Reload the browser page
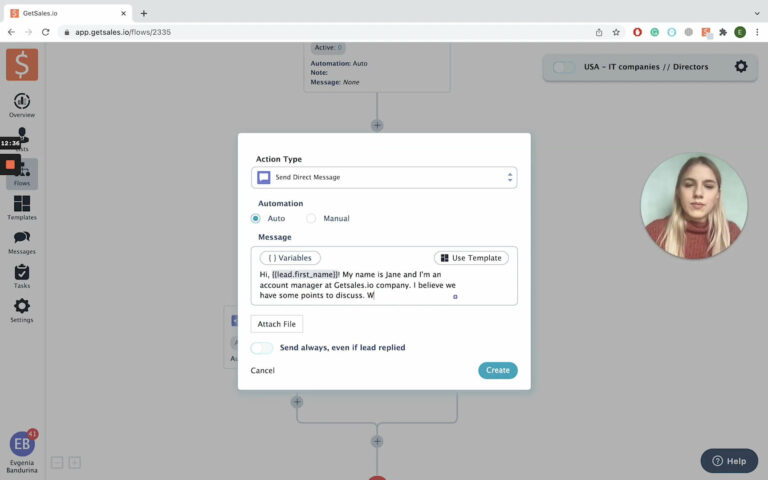This screenshot has height=480, width=768. [46, 32]
